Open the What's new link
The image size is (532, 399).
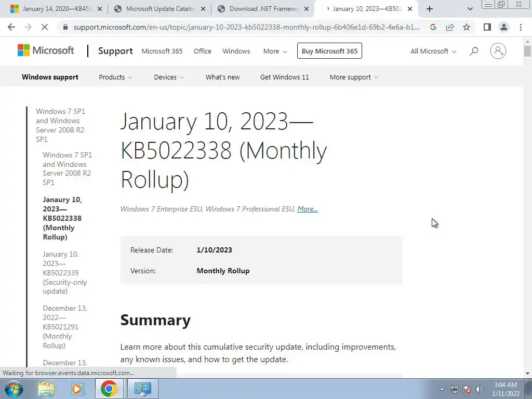tap(222, 77)
